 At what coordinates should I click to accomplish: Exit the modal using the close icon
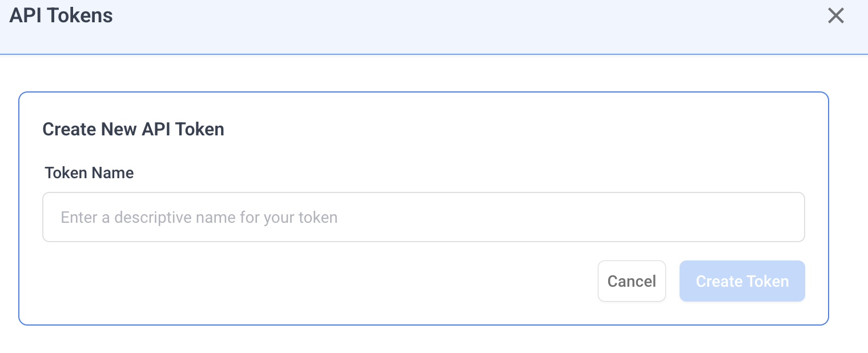point(836,15)
